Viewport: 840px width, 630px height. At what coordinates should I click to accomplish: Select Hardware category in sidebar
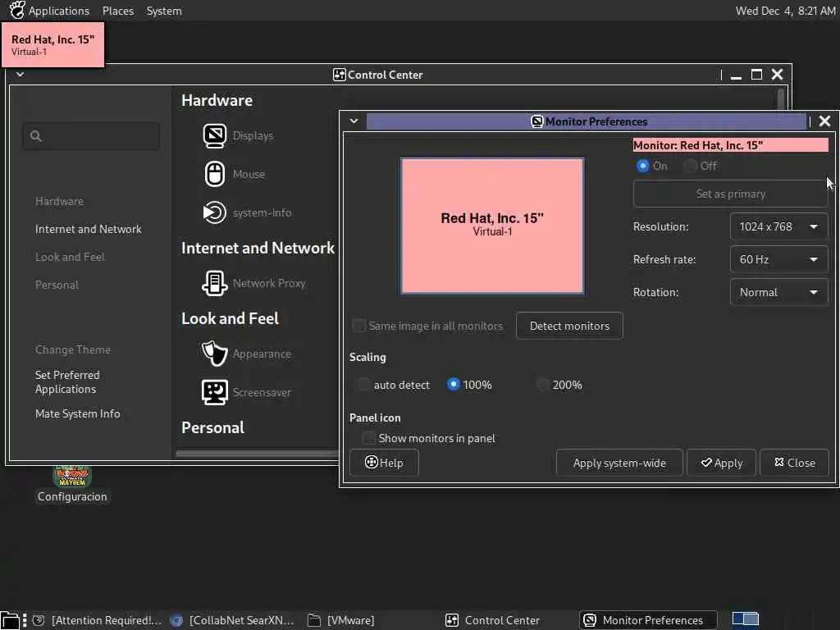pos(59,202)
